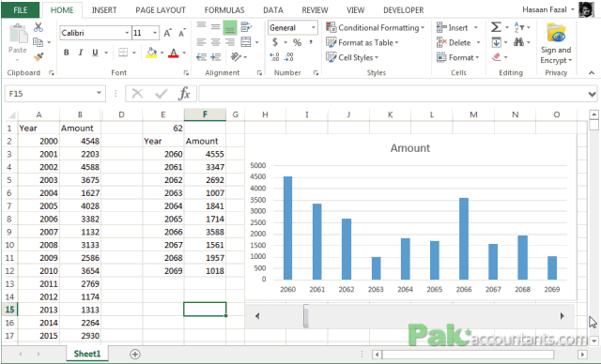Click the chart scrollbar right arrow

[x=562, y=316]
